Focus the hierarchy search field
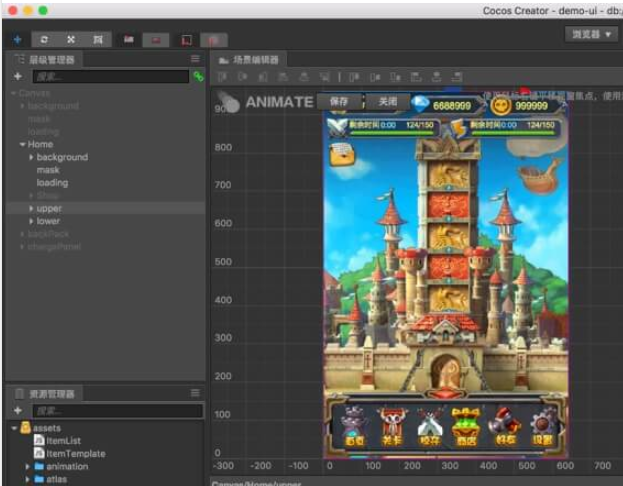This screenshot has width=623, height=486. [x=110, y=76]
